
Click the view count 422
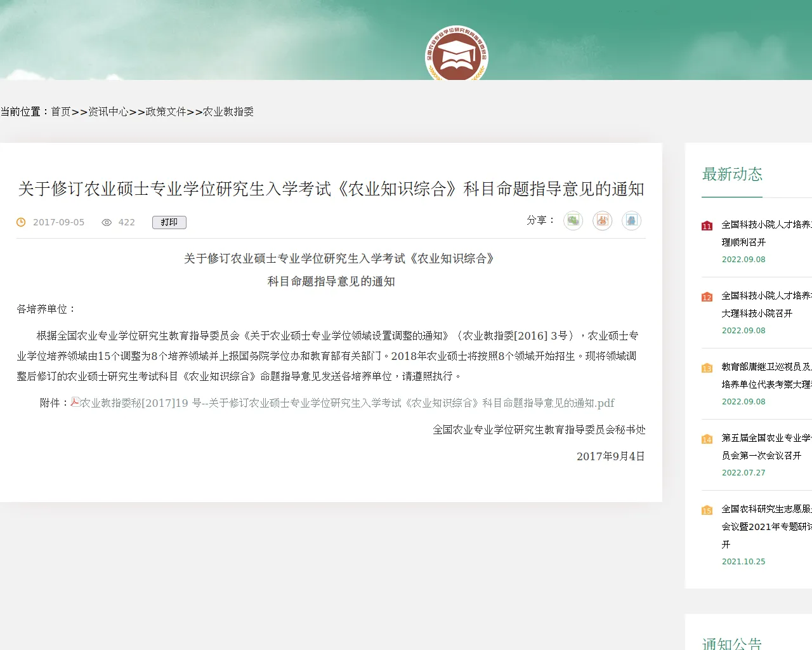click(127, 222)
